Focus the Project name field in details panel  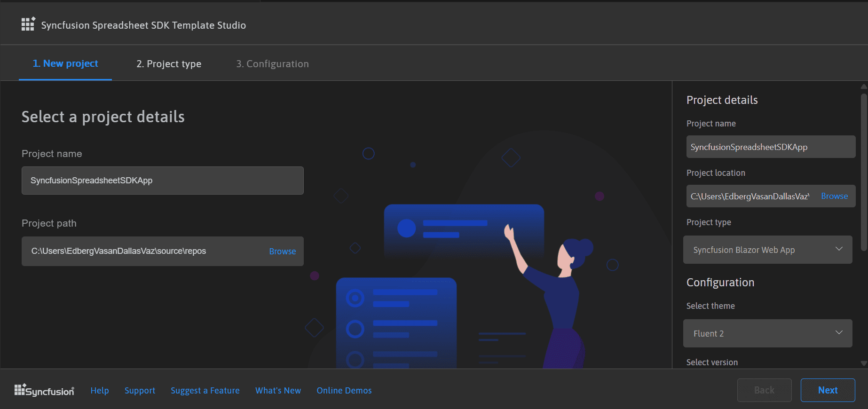coord(770,147)
